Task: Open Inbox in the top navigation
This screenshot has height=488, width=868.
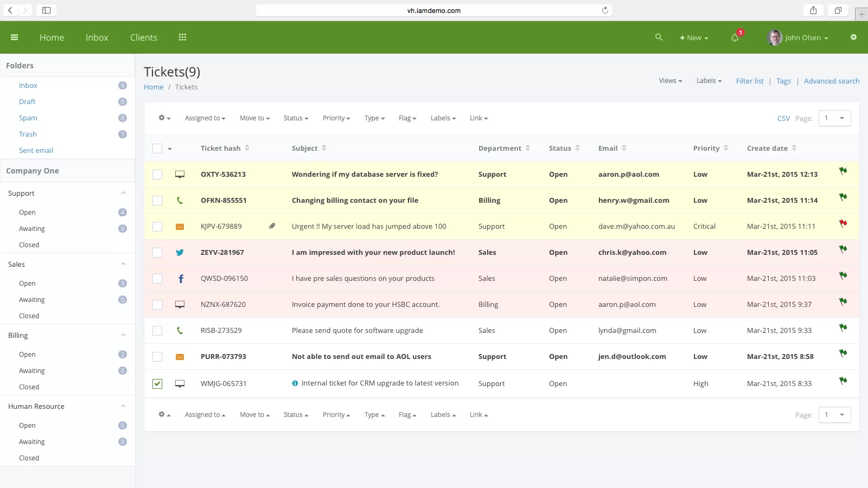Action: point(97,37)
